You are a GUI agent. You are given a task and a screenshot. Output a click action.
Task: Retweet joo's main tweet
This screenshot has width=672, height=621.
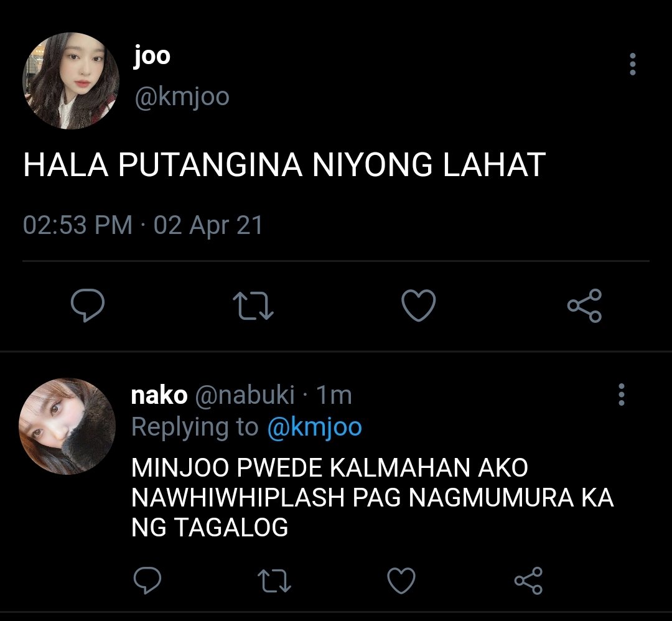(x=253, y=306)
